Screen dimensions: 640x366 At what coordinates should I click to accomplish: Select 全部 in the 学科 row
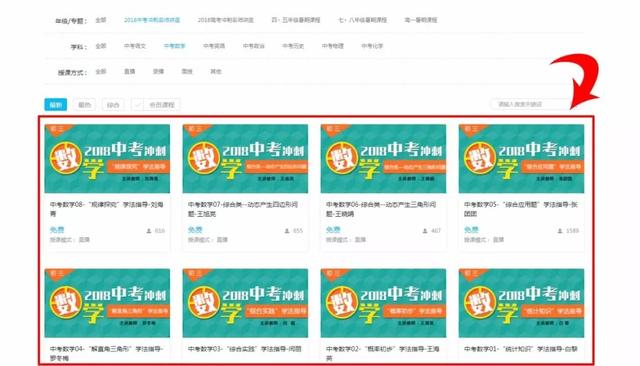click(x=101, y=46)
